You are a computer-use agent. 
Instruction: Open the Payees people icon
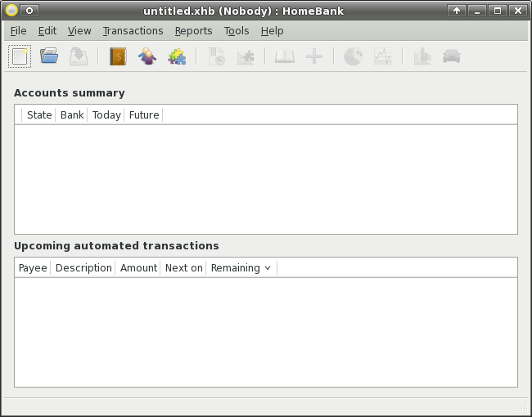pos(147,56)
